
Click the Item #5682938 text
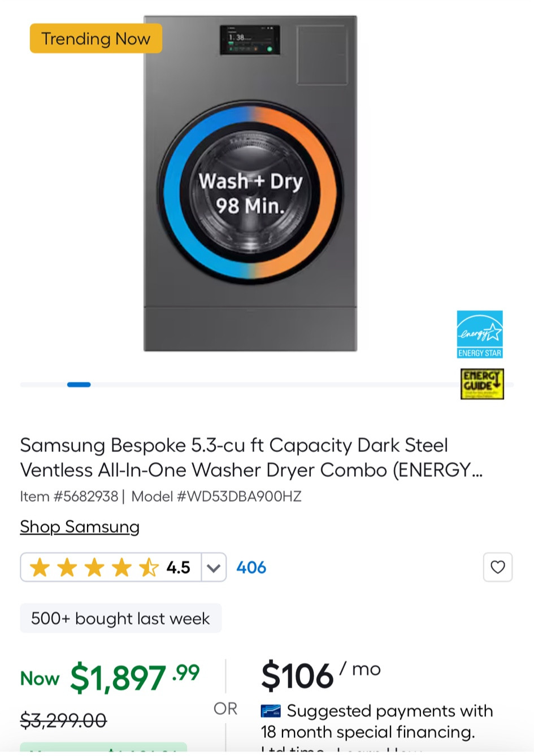(x=69, y=497)
